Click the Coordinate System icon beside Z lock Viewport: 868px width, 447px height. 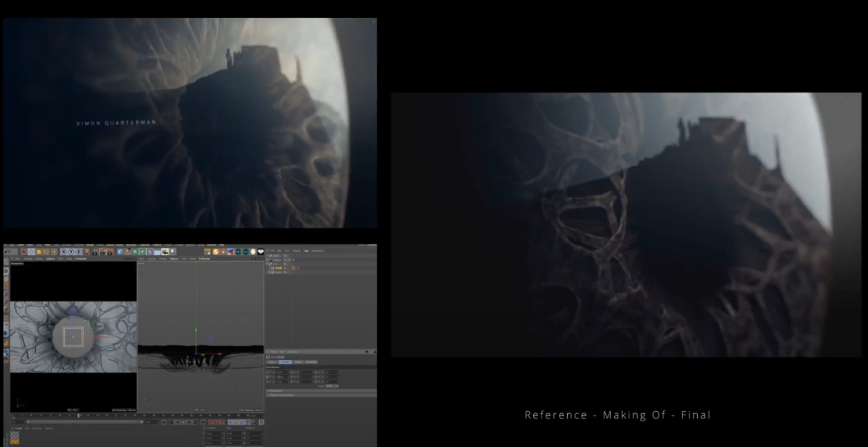[x=86, y=252]
